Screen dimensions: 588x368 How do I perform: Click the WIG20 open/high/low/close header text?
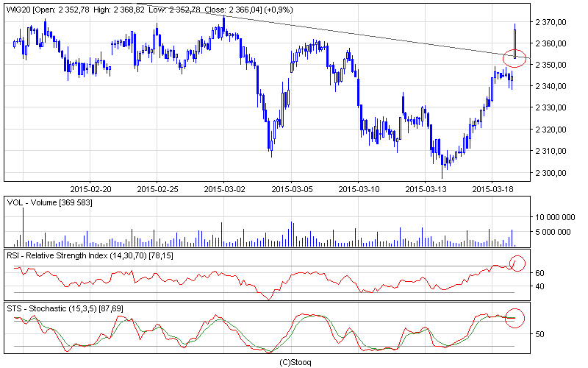pos(150,10)
